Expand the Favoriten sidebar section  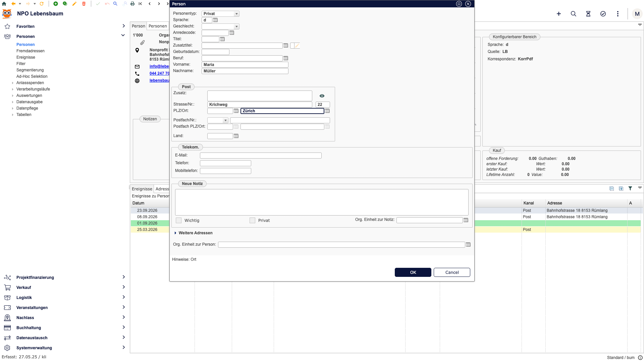[x=123, y=26]
